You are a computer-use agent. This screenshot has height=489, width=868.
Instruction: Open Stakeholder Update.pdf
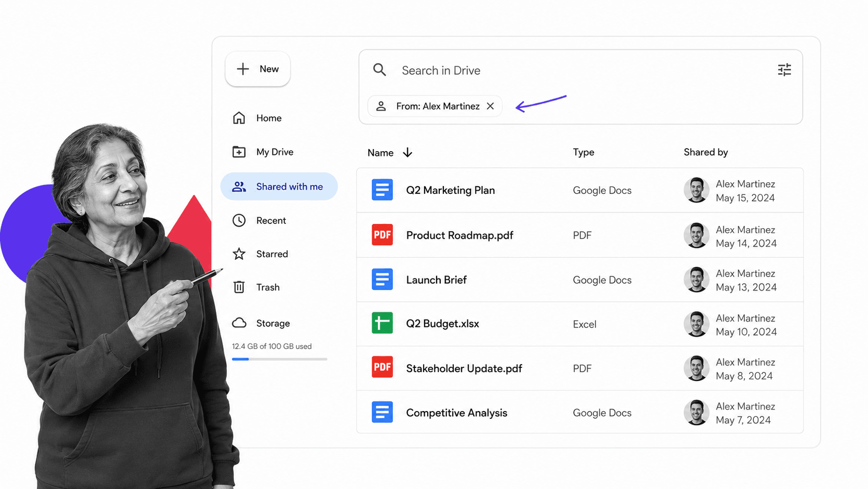(x=464, y=368)
